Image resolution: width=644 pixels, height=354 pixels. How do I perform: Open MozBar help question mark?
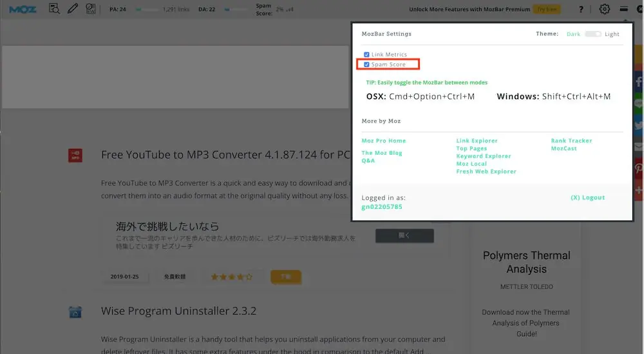click(x=581, y=9)
